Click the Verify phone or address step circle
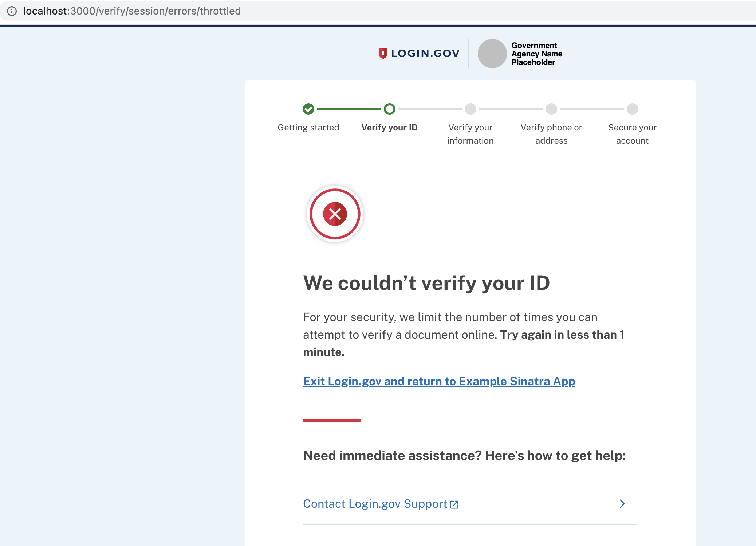The height and width of the screenshot is (546, 756). (551, 109)
